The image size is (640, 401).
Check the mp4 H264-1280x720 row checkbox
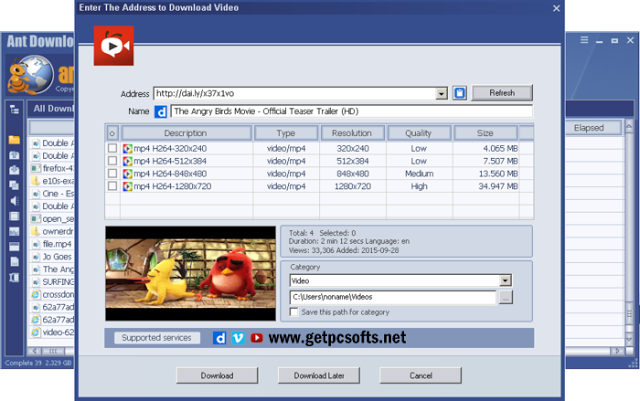(x=112, y=186)
